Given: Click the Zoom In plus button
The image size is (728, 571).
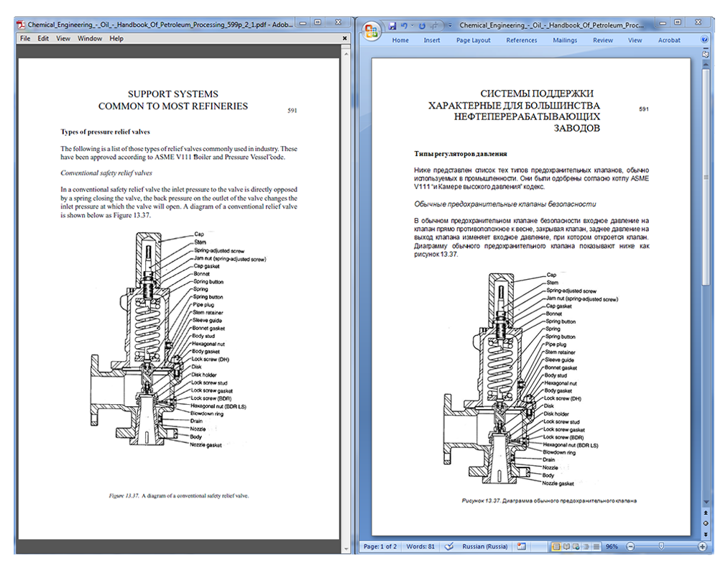Looking at the screenshot, I should [x=702, y=547].
